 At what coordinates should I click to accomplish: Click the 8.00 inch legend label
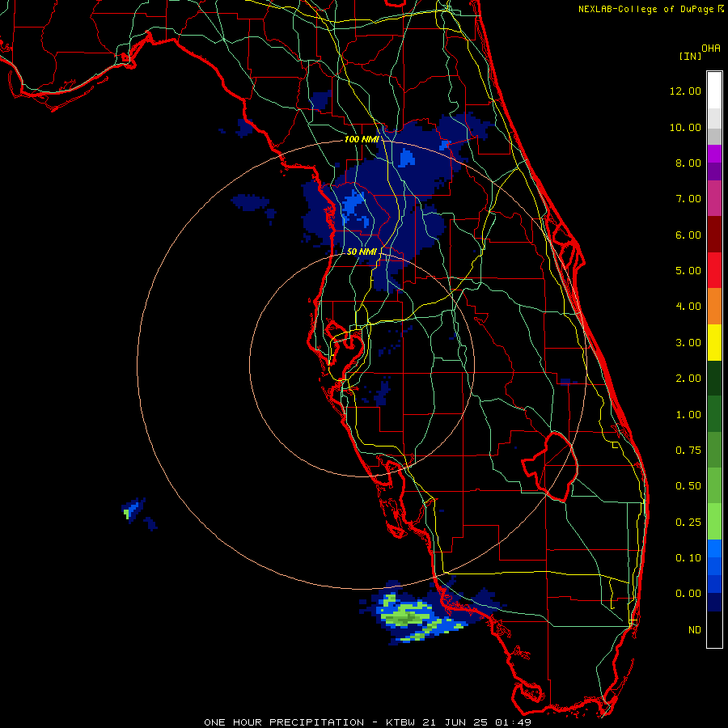[688, 163]
